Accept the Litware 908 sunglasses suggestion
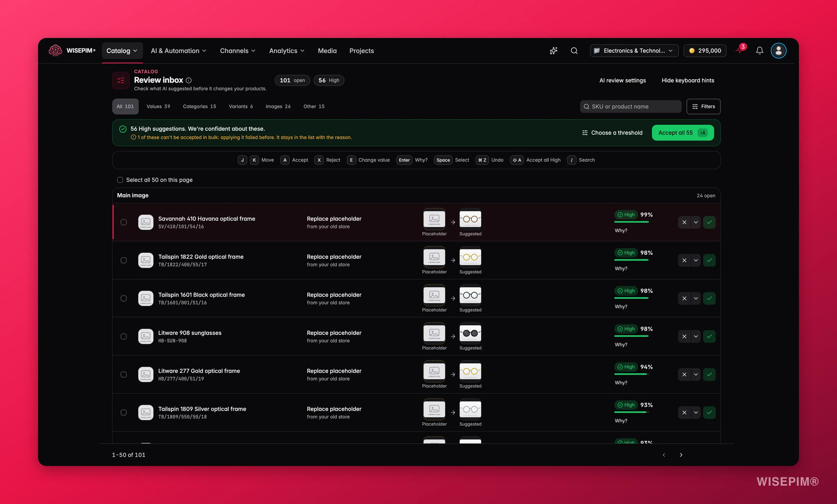This screenshot has height=504, width=837. (709, 336)
